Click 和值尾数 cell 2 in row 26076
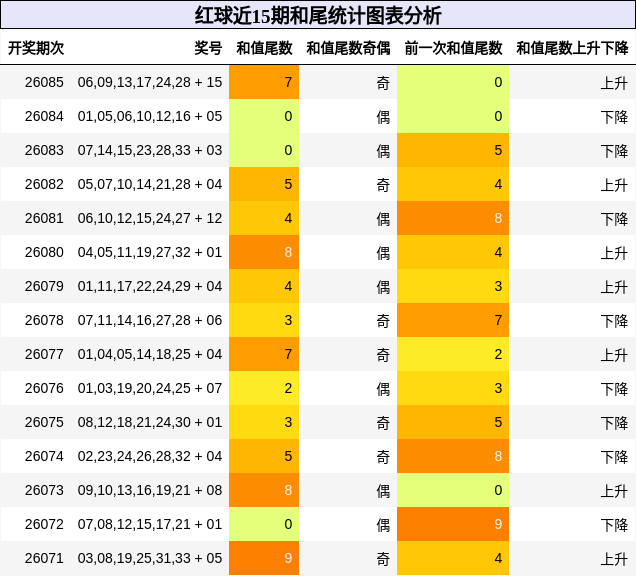Screen dimensions: 636x576 [264, 389]
